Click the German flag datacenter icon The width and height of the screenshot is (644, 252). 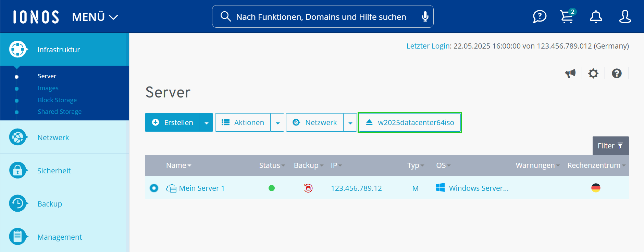pos(596,188)
